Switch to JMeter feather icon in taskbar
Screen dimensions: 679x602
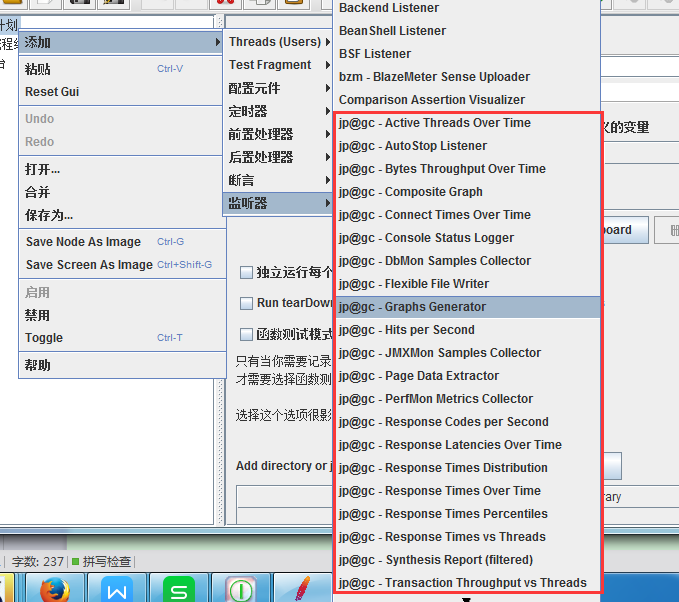coord(303,588)
